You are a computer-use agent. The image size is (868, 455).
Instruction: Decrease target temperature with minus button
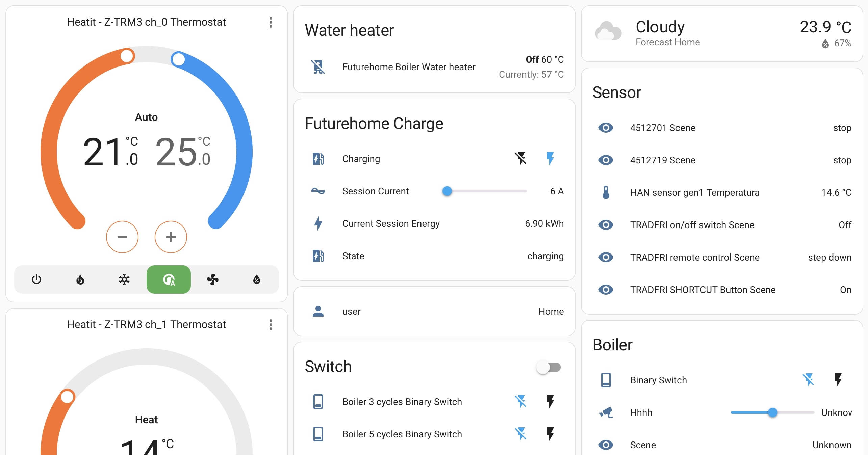(x=122, y=237)
